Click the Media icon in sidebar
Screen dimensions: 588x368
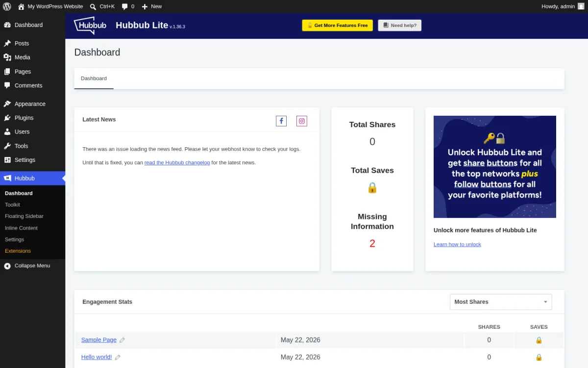(x=7, y=57)
